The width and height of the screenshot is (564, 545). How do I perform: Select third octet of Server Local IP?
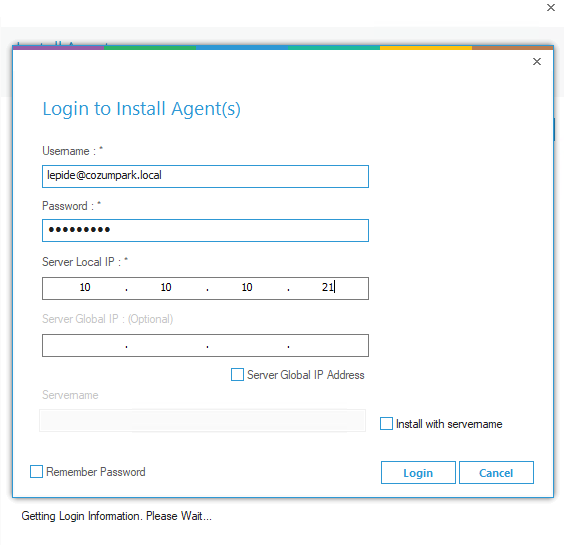[x=247, y=287]
